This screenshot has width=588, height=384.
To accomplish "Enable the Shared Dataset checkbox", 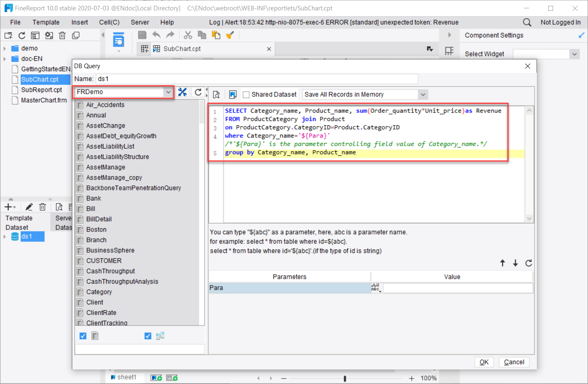I will click(x=246, y=95).
